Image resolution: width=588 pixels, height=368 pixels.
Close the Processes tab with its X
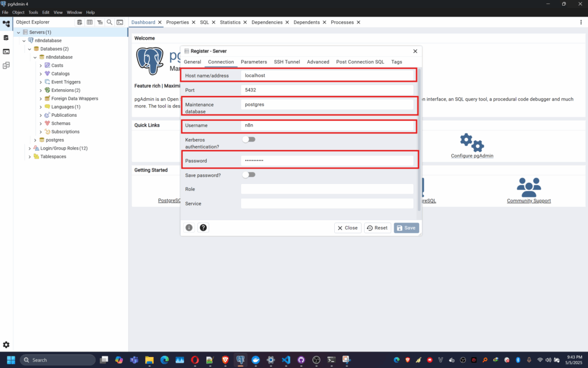[x=358, y=22]
